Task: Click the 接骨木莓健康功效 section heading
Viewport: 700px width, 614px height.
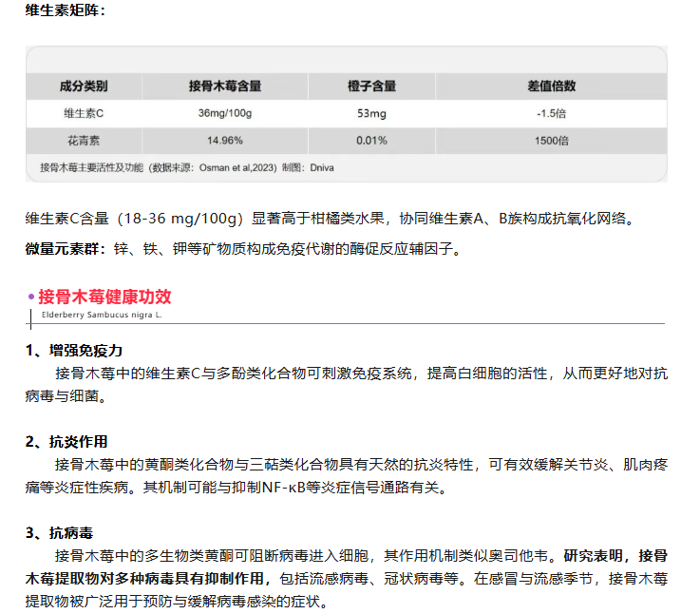Action: coord(104,297)
